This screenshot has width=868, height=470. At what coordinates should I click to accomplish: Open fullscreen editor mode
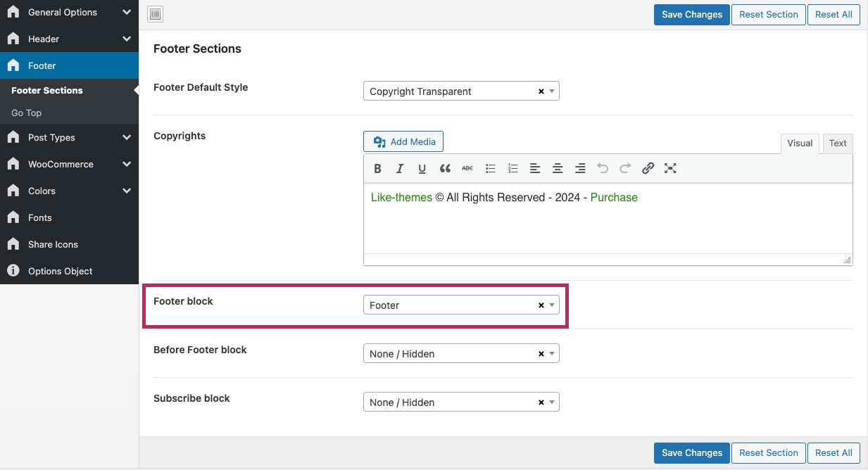[x=670, y=168]
